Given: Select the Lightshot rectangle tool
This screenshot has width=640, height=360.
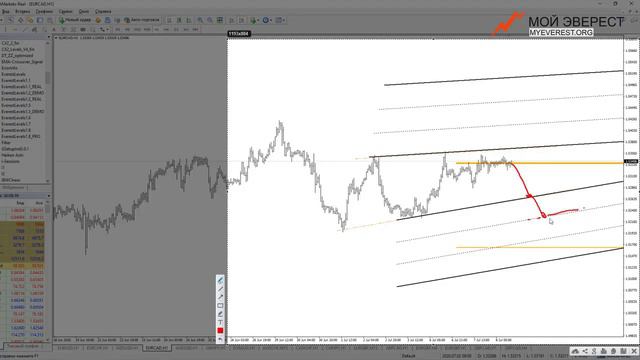Looking at the screenshot, I should 220,306.
